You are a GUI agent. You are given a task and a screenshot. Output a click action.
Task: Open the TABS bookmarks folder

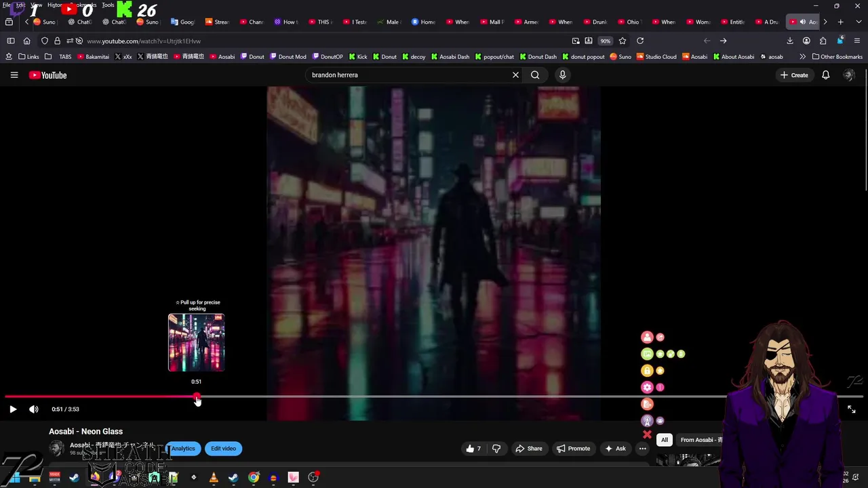tap(58, 57)
